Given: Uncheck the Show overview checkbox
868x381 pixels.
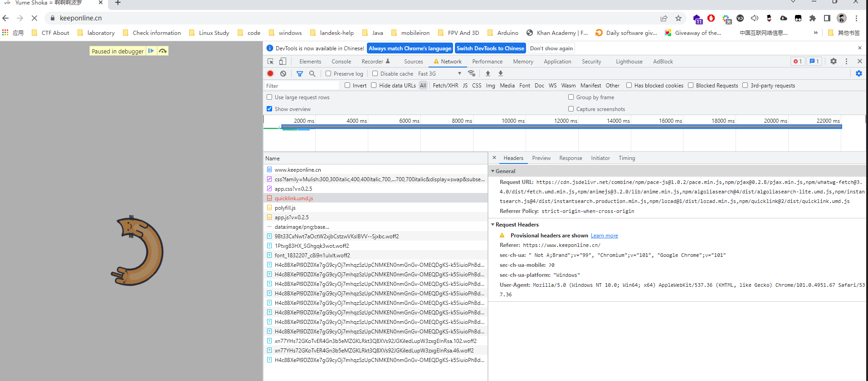Looking at the screenshot, I should [269, 109].
